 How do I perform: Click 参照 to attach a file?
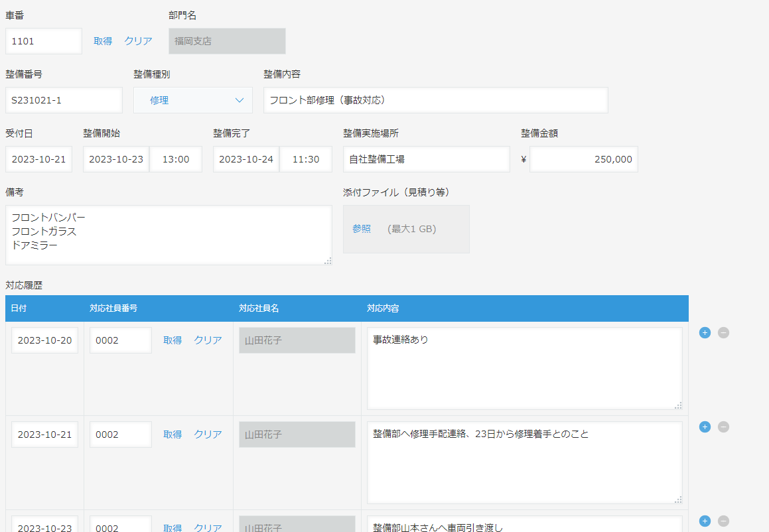[362, 229]
